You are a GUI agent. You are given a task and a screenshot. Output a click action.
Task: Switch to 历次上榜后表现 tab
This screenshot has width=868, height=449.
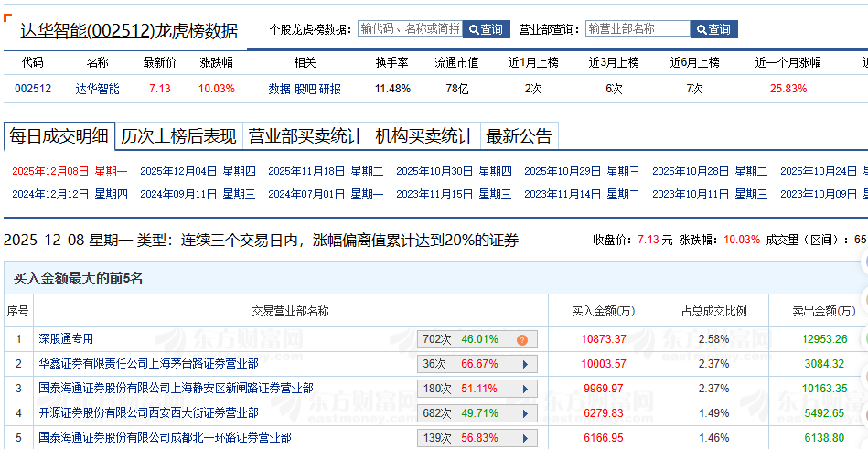(178, 136)
